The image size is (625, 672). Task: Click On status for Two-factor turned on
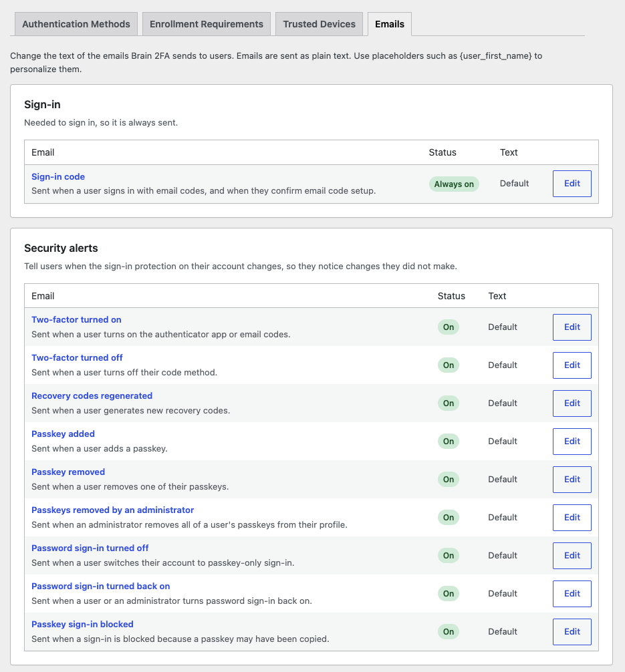click(449, 327)
